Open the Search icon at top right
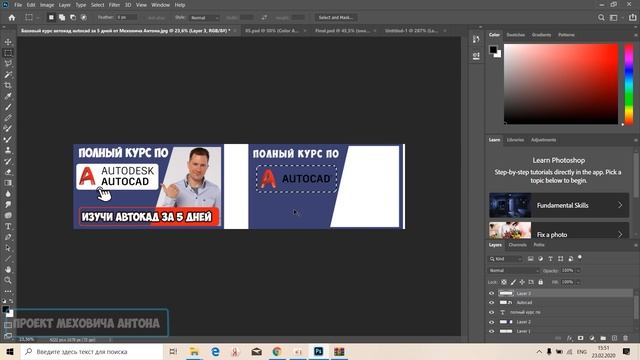The image size is (640, 360). [x=601, y=18]
